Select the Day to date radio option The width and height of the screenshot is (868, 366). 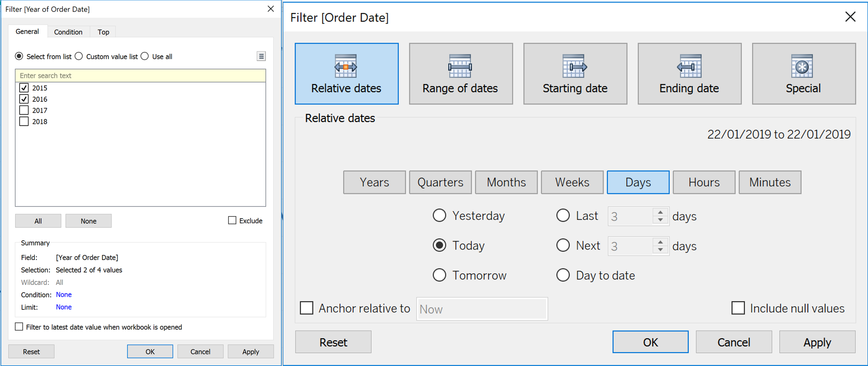(x=563, y=275)
